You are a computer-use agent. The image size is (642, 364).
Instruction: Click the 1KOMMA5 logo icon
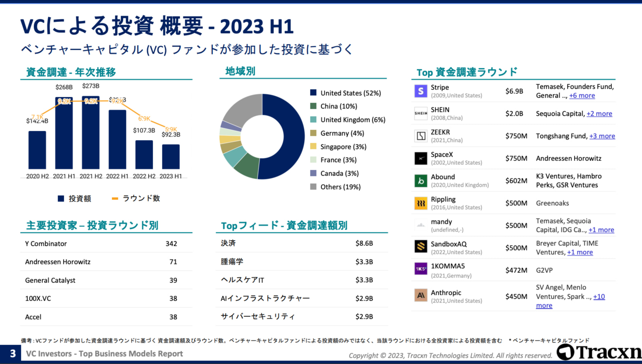(x=421, y=269)
